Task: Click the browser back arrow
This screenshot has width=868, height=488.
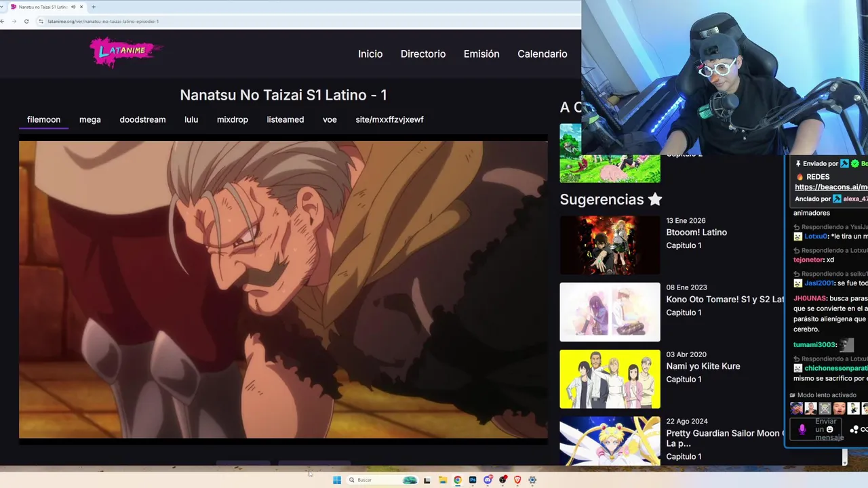Action: (3, 21)
